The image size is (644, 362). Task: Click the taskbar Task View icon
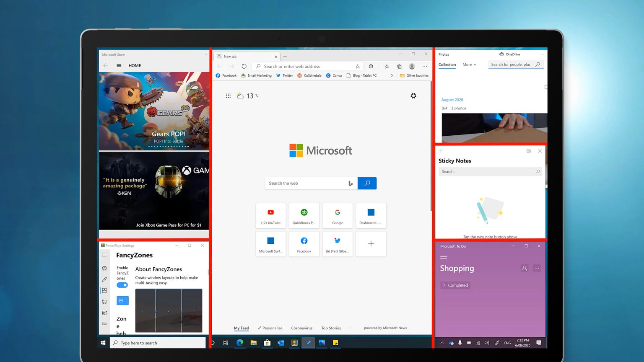click(x=226, y=343)
